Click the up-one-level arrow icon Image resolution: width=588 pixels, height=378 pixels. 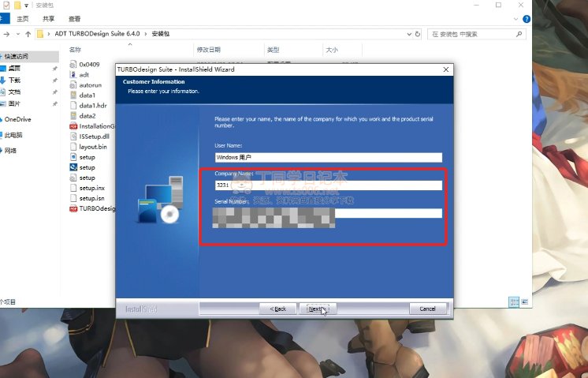click(x=28, y=34)
